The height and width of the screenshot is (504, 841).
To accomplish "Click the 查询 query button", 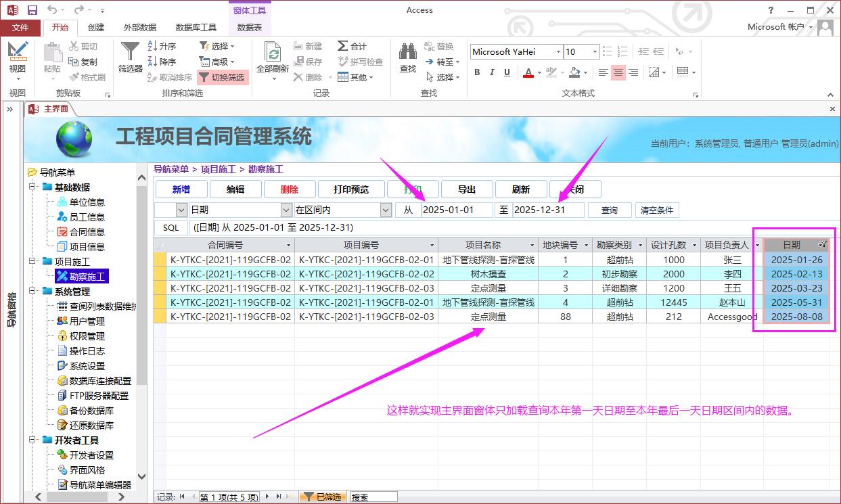I will tap(609, 210).
